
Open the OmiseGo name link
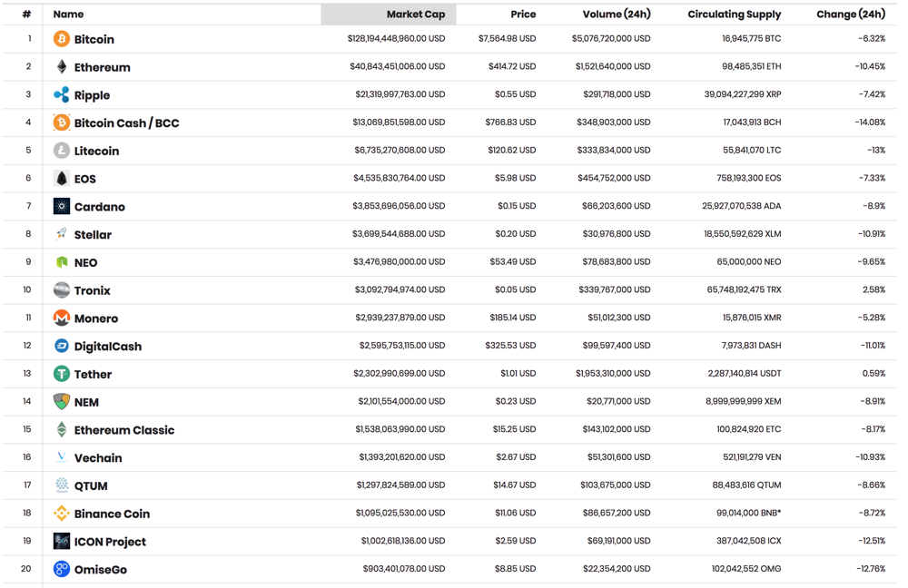coord(100,570)
